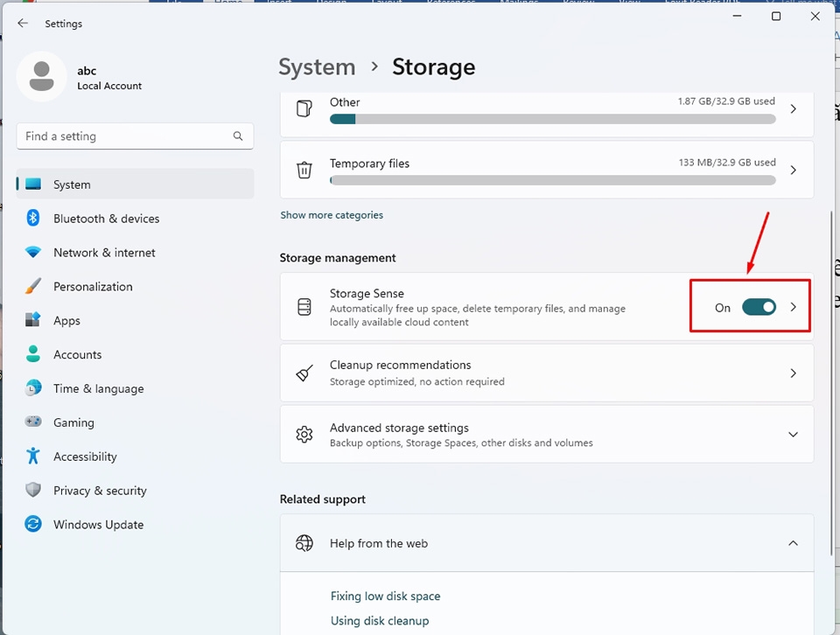Go to Network & internet settings
This screenshot has height=635, width=840.
[135, 252]
